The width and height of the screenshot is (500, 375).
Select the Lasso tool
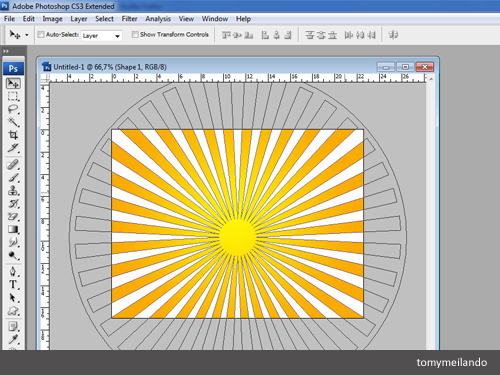(x=13, y=109)
